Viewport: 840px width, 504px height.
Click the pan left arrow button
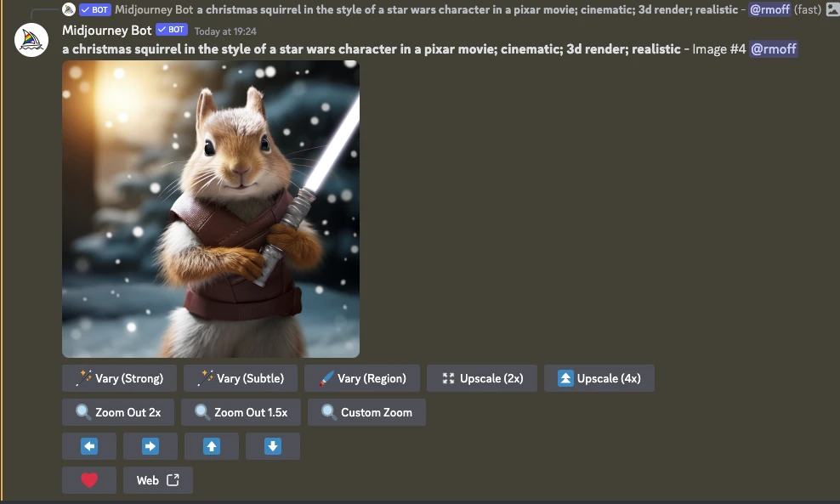point(89,446)
